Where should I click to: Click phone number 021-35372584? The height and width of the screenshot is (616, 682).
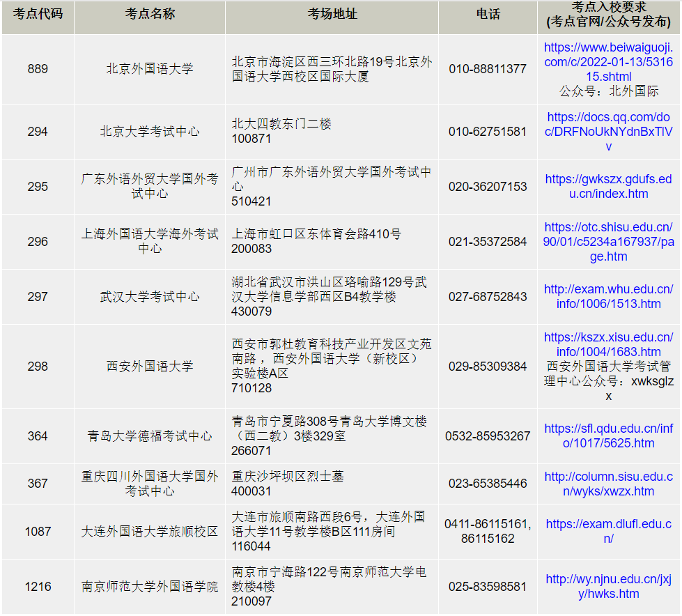tap(488, 241)
